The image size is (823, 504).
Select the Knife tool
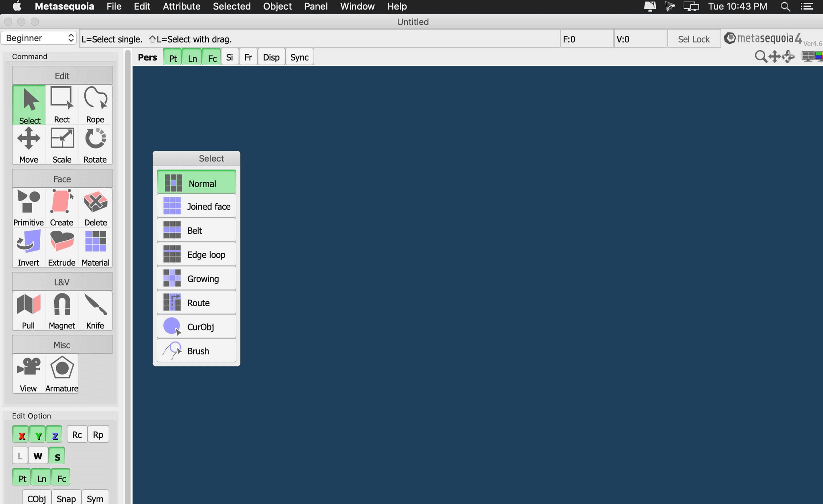(95, 311)
